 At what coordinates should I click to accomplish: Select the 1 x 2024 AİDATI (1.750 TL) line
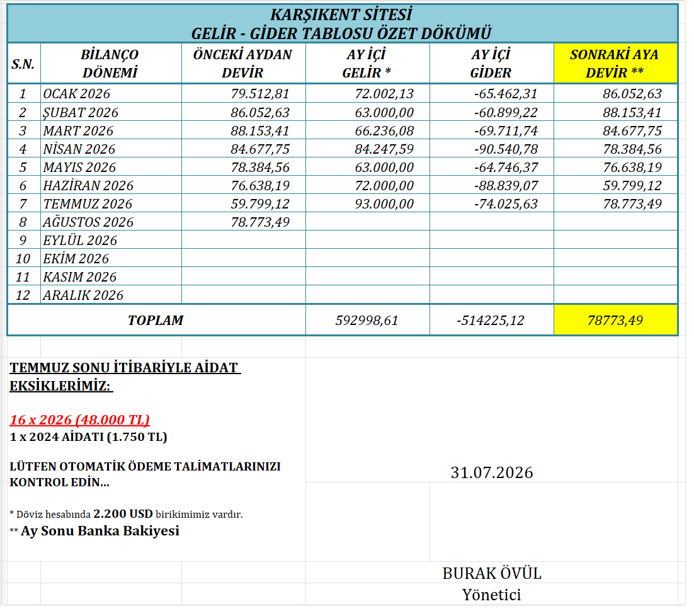pos(89,436)
